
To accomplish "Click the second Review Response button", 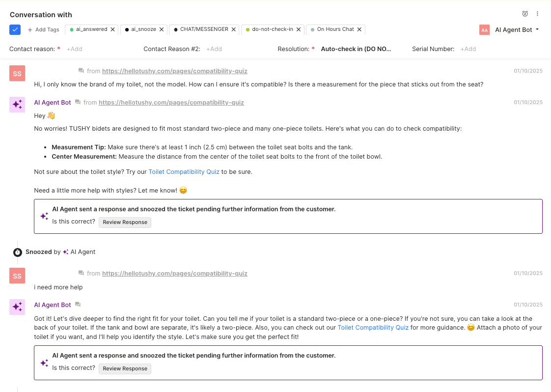I will coord(125,368).
